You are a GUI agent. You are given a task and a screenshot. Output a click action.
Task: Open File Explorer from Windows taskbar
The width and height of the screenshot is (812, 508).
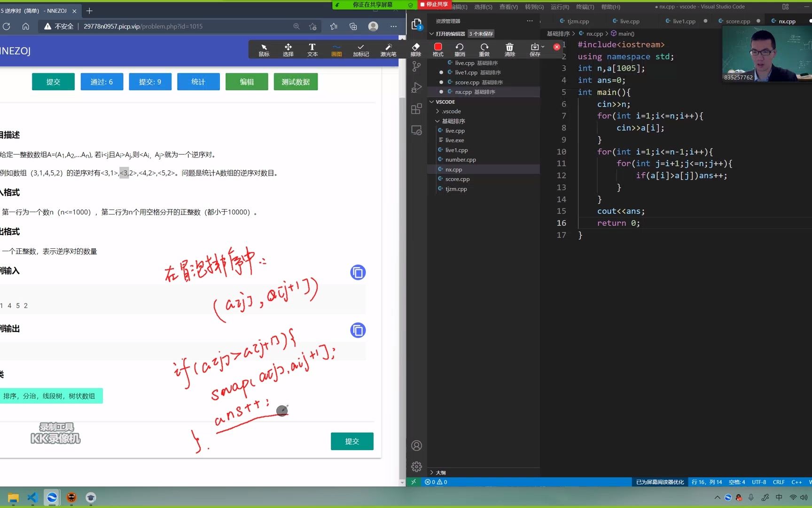(13, 498)
